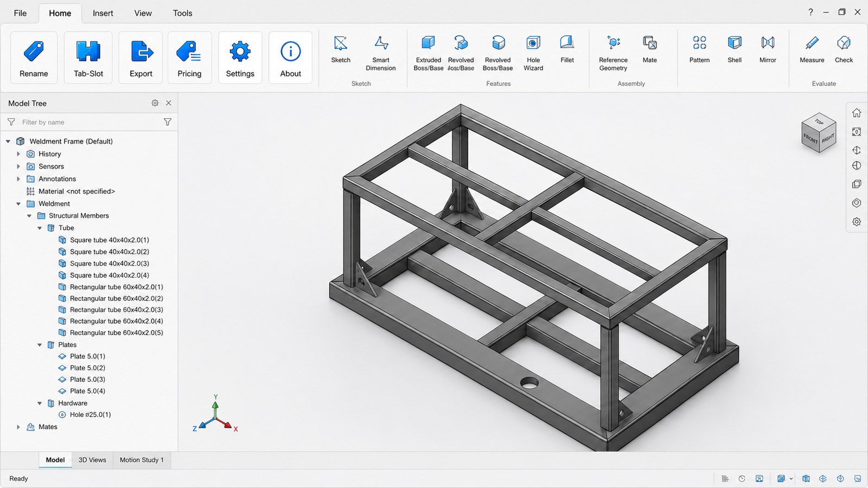The width and height of the screenshot is (868, 488).
Task: Run the Check tool
Action: 844,49
